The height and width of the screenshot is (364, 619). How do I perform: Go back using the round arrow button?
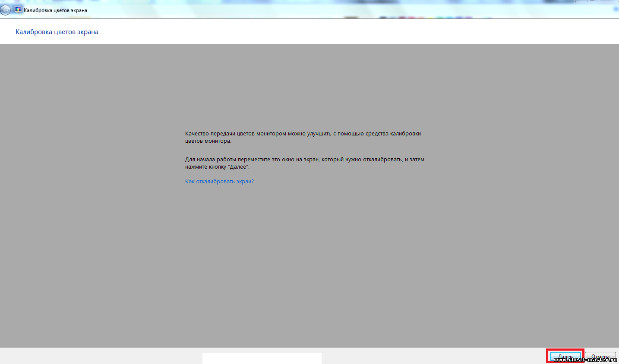5,10
